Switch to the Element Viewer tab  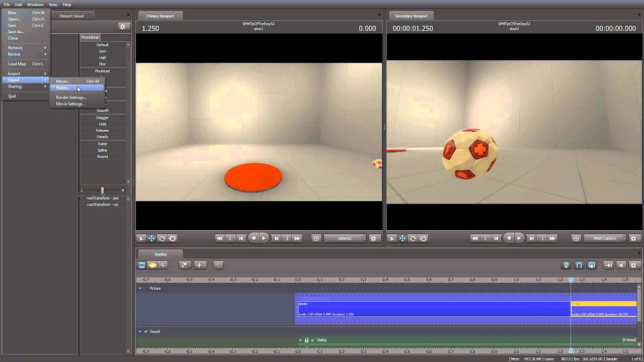click(x=72, y=16)
